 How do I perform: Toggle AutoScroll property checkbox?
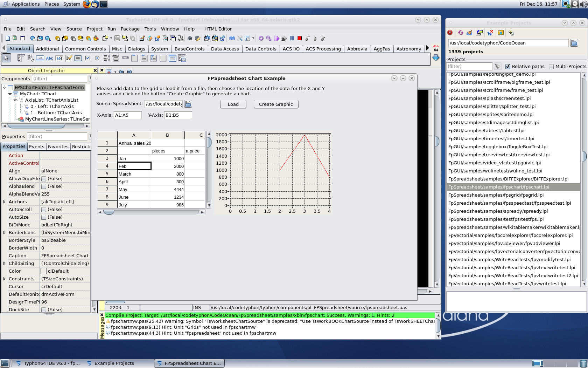coord(44,210)
